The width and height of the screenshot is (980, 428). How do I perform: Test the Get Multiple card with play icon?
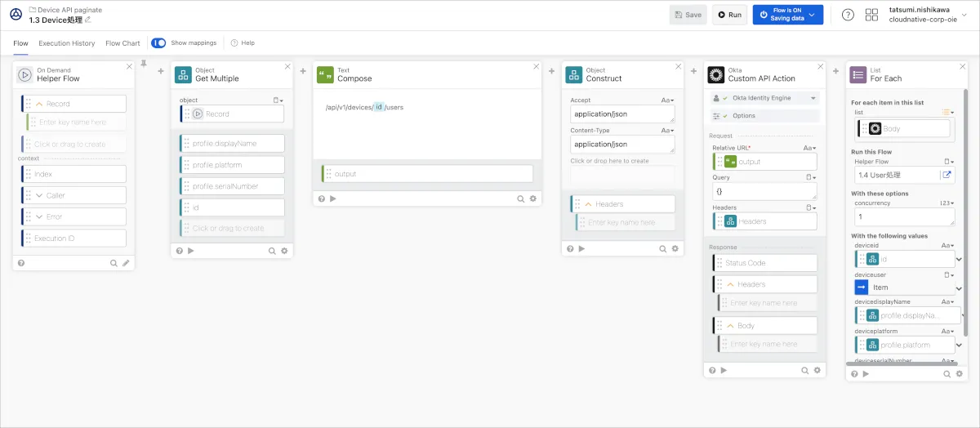click(191, 251)
